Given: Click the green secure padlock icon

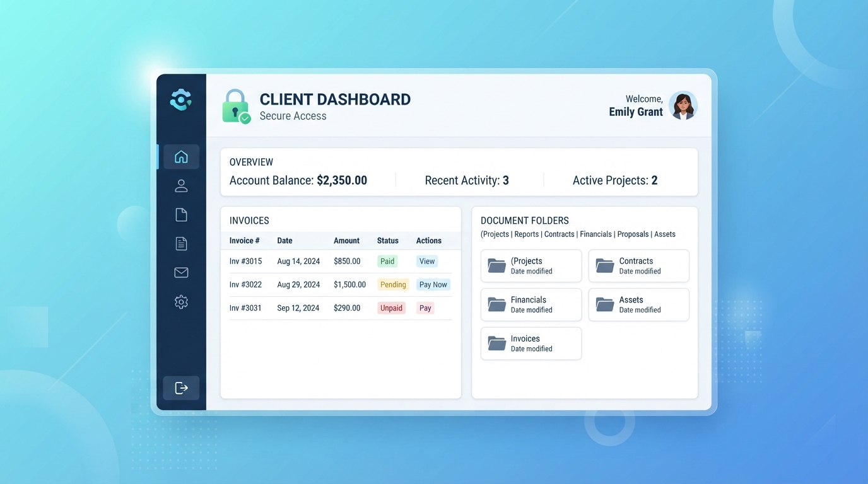Looking at the screenshot, I should click(x=236, y=106).
